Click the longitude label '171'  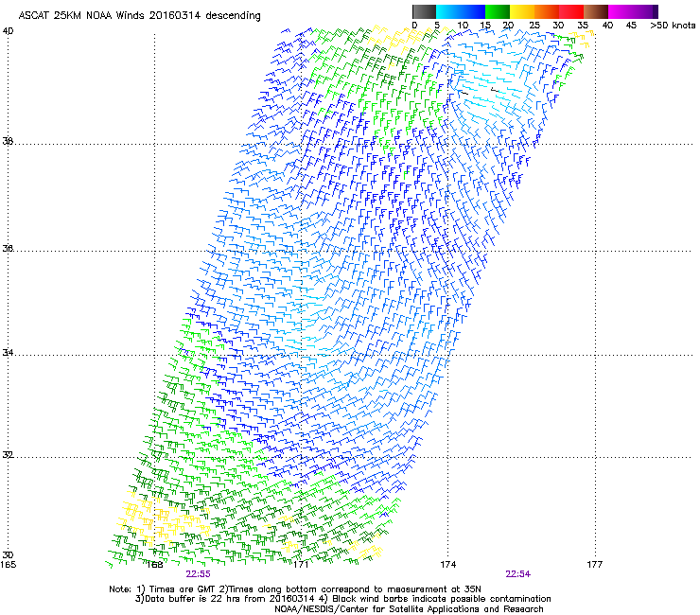(302, 565)
